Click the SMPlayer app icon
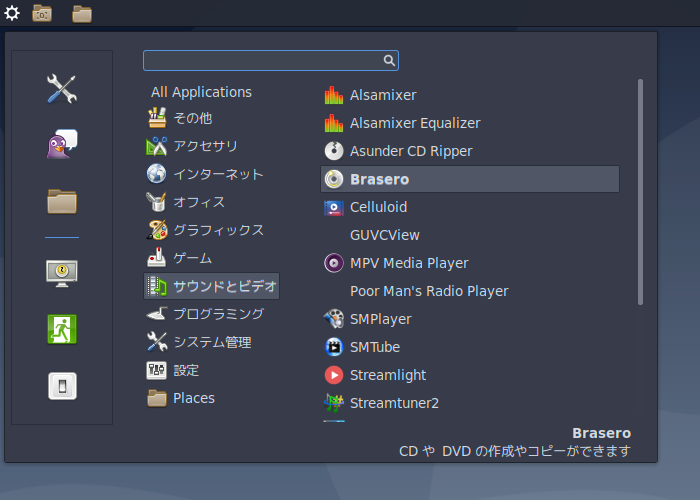Image resolution: width=700 pixels, height=500 pixels. tap(334, 319)
